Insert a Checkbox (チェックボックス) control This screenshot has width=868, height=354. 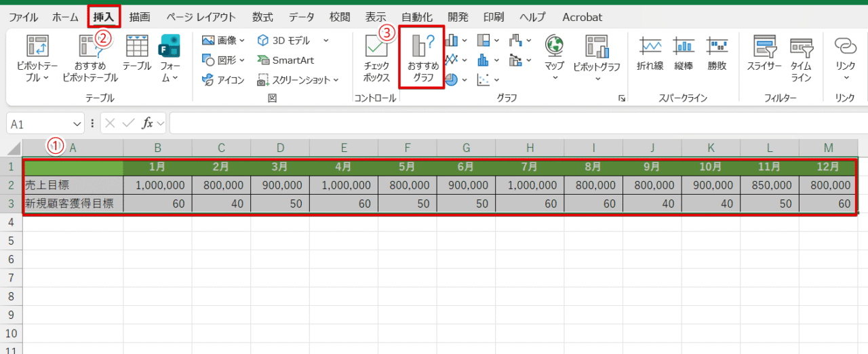tap(376, 59)
